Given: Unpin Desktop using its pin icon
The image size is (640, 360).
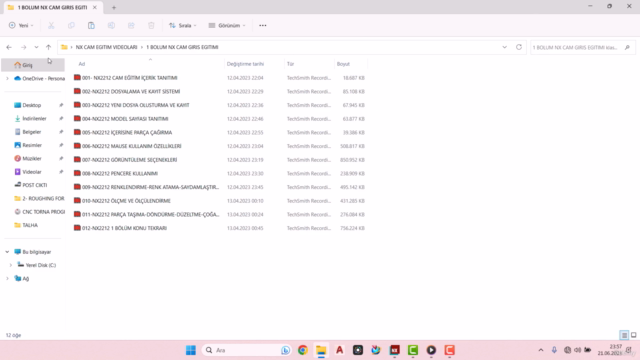Looking at the screenshot, I should pos(61,105).
